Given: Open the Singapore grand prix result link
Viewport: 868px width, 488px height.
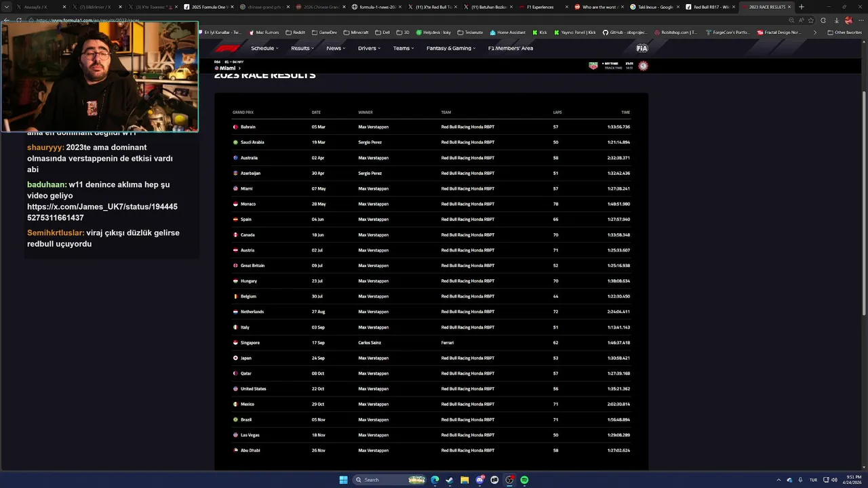Looking at the screenshot, I should (x=250, y=342).
